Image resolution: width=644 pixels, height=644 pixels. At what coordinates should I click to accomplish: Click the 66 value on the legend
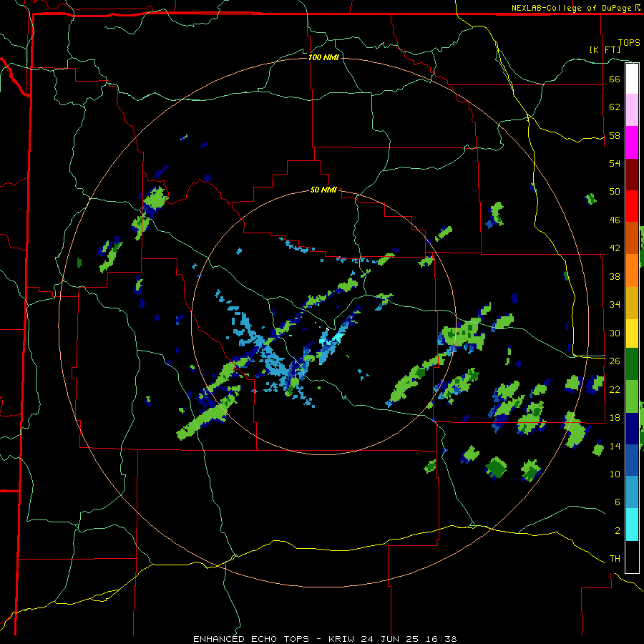(615, 79)
